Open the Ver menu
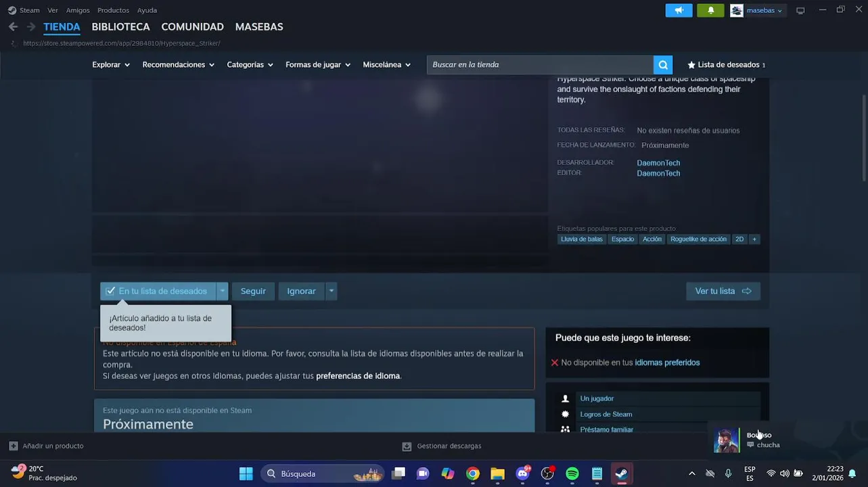Screen dimensions: 868x487 click(x=53, y=10)
